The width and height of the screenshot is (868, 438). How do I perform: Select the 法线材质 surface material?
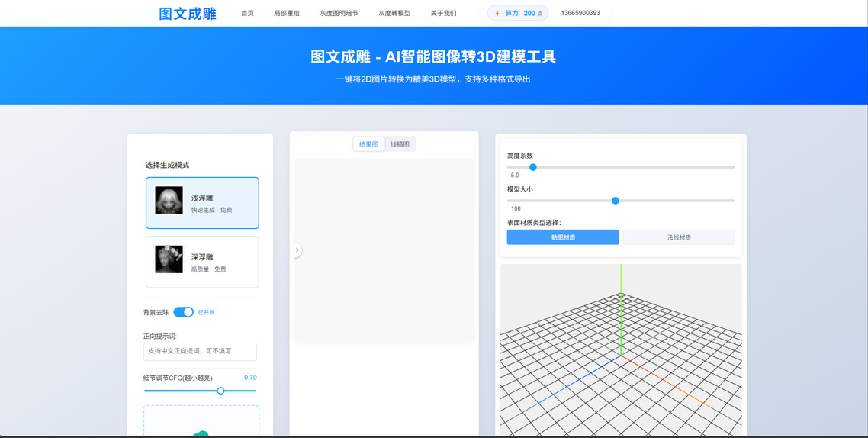point(679,237)
